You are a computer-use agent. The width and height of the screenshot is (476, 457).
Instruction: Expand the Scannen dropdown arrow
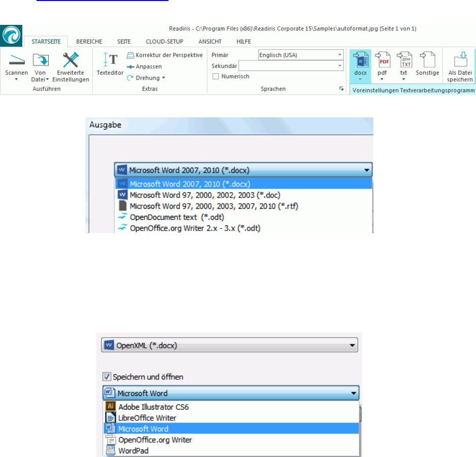tap(16, 79)
